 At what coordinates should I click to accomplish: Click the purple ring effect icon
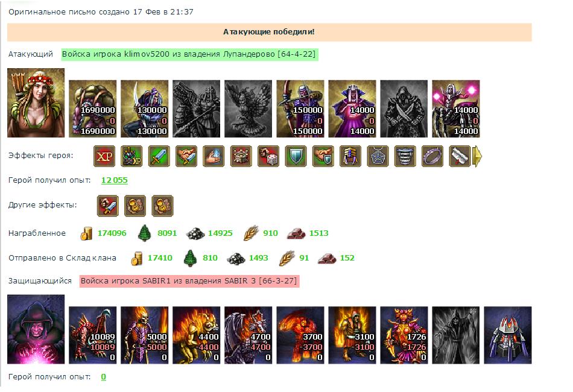[x=432, y=156]
